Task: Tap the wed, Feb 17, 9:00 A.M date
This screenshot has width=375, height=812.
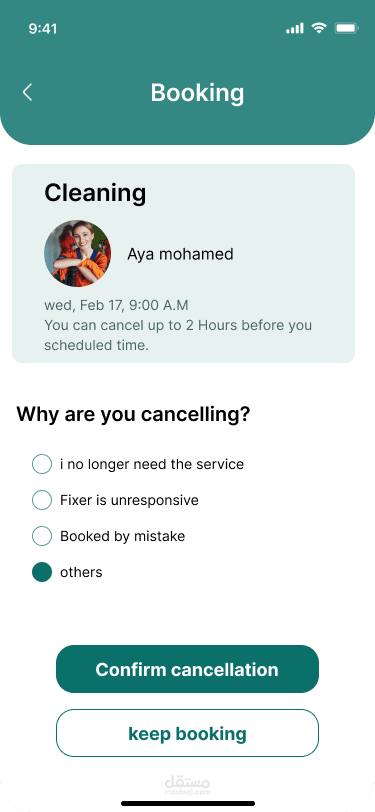Action: tap(116, 305)
